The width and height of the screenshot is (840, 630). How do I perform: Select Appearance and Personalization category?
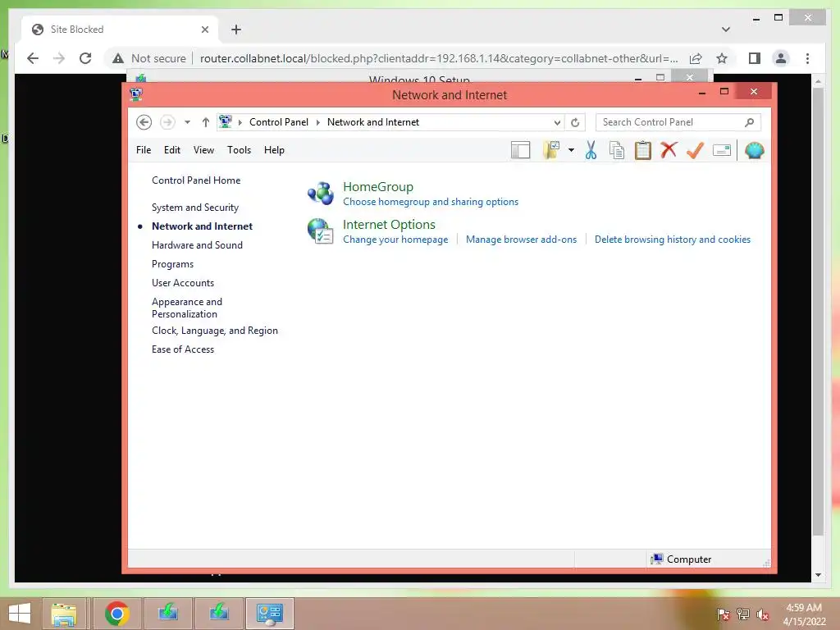[187, 308]
